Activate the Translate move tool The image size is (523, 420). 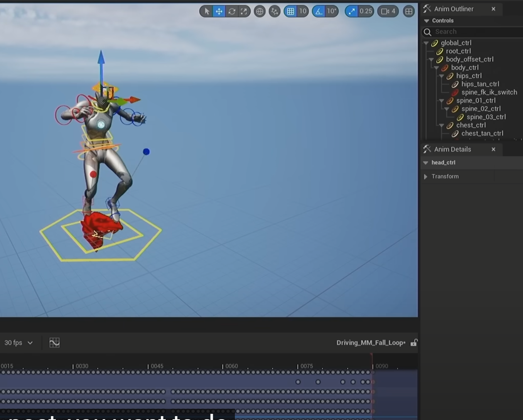pos(219,11)
